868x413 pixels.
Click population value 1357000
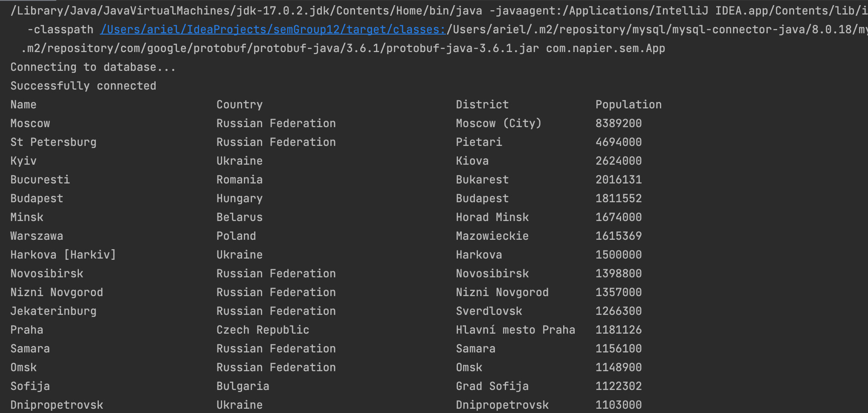[619, 292]
